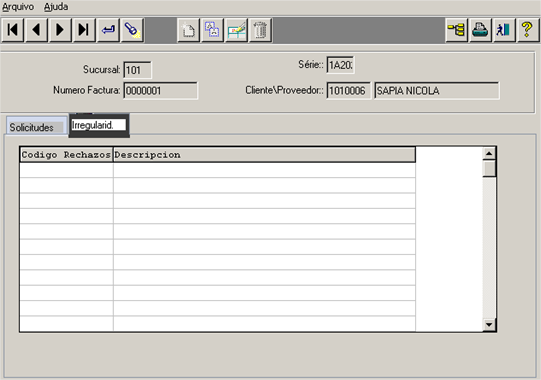The image size is (541, 380).
Task: Open the Arquivo menu
Action: (x=18, y=7)
